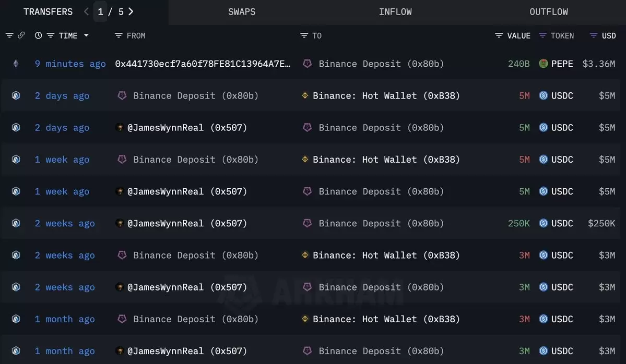The height and width of the screenshot is (364, 626).
Task: Open '9 minutes ago' transaction link
Action: (x=70, y=64)
